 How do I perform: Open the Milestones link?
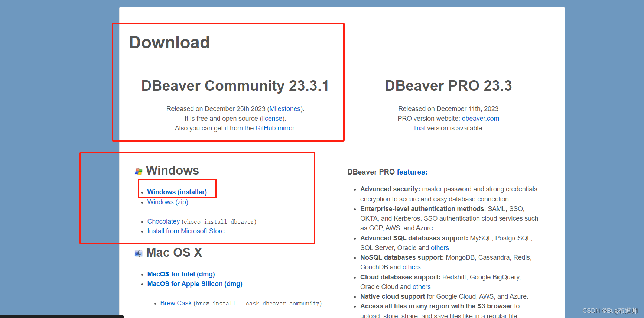(285, 109)
